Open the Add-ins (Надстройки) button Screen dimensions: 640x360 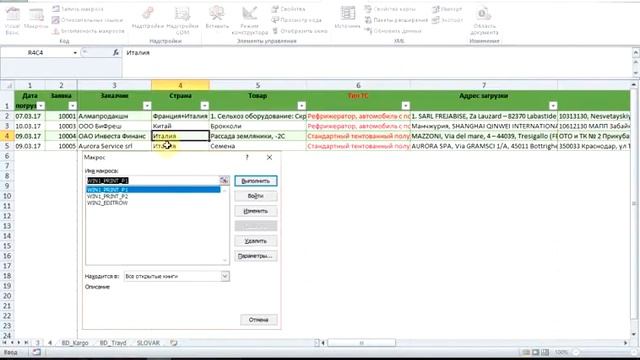tap(148, 19)
